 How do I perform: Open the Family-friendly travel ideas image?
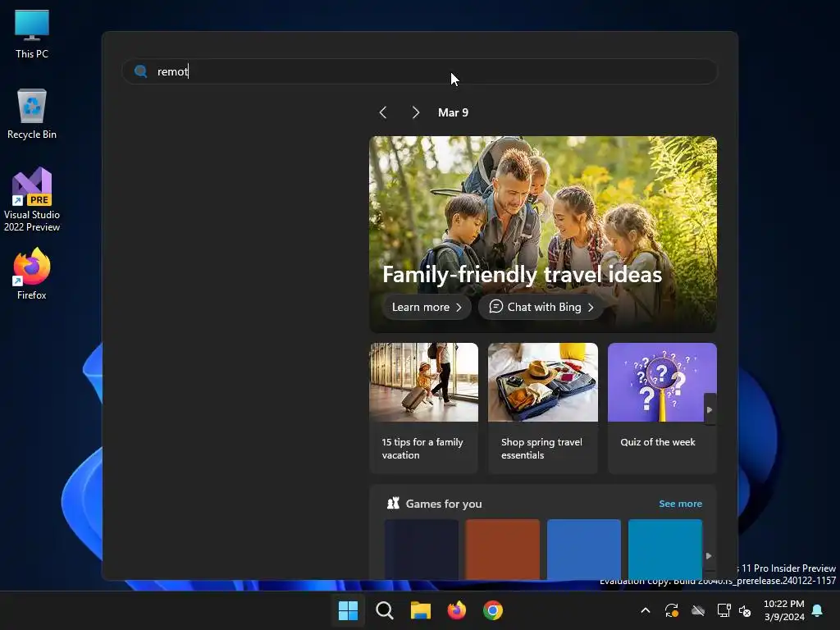pyautogui.click(x=543, y=234)
